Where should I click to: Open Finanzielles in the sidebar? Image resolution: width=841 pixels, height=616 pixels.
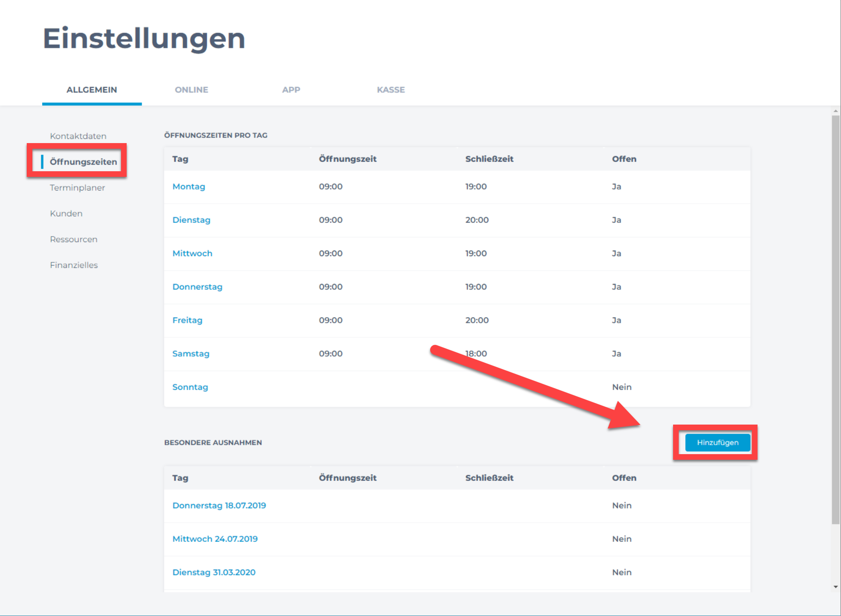(x=74, y=265)
